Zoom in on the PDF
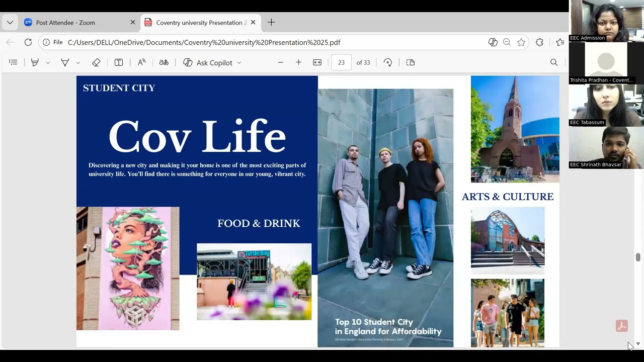 tap(298, 62)
